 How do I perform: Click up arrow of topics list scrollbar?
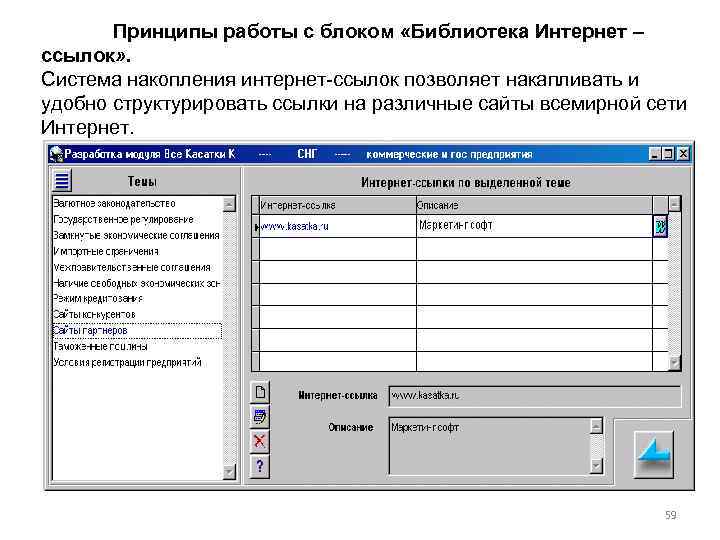pos(229,204)
